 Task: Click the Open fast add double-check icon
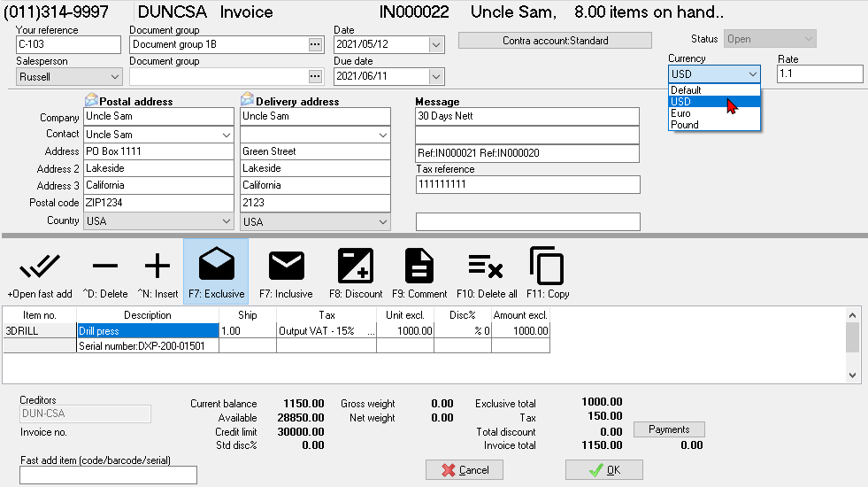click(x=39, y=267)
